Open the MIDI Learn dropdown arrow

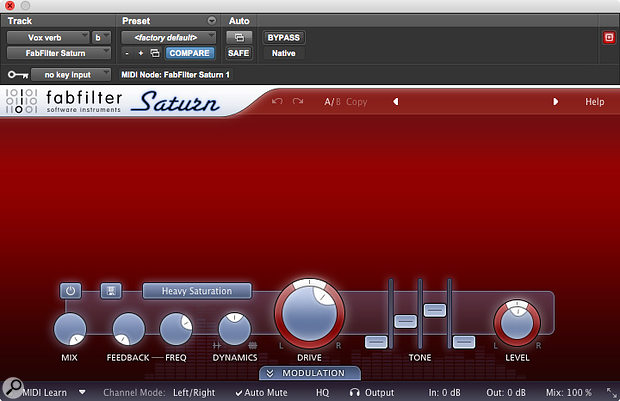click(82, 392)
